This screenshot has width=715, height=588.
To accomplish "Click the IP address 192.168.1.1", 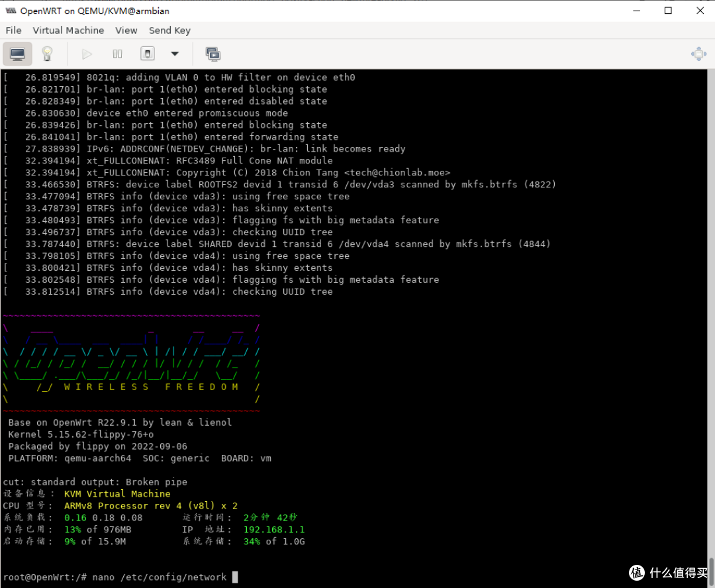I will click(274, 530).
